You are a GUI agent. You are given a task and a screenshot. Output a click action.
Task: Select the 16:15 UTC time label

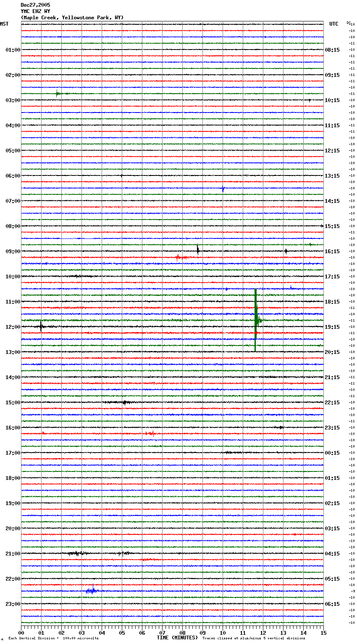pyautogui.click(x=332, y=251)
